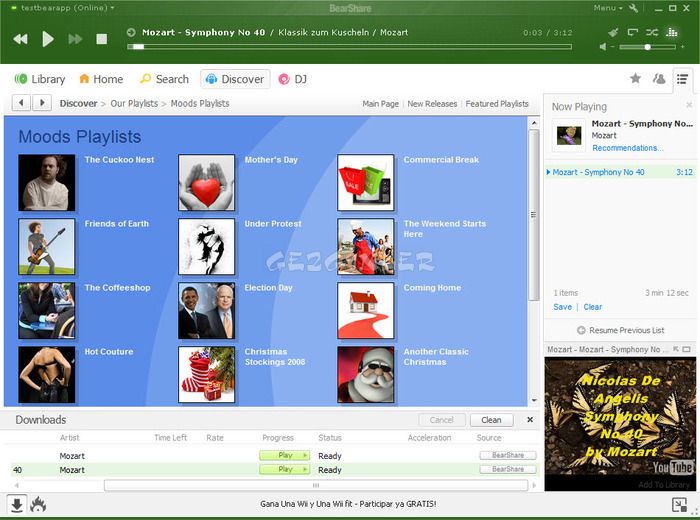Click the Clear playlist link
700x520 pixels.
[x=592, y=307]
